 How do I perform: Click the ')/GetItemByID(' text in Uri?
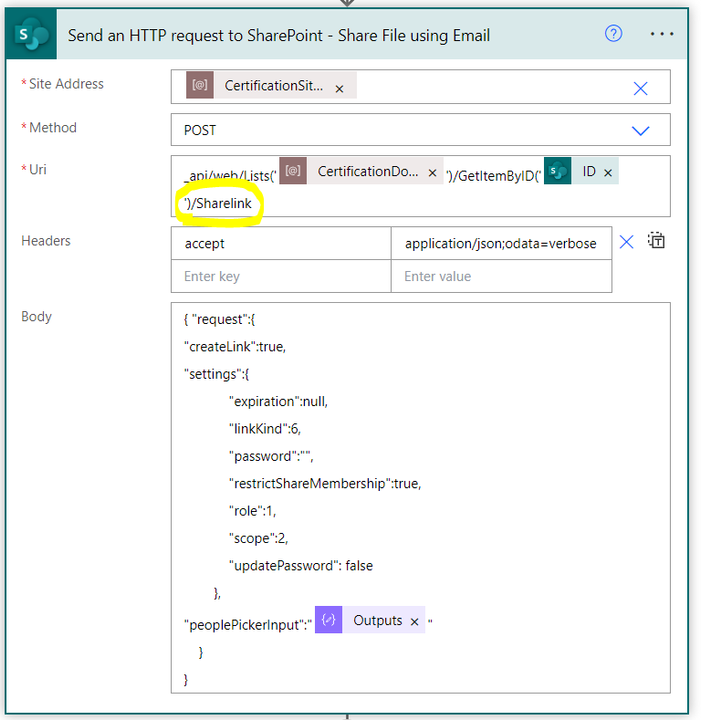pyautogui.click(x=494, y=176)
